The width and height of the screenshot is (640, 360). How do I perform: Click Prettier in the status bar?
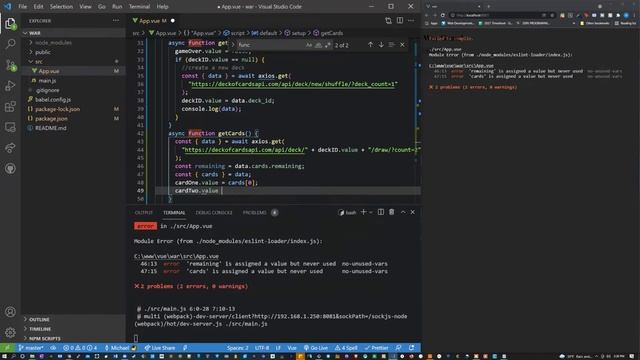point(376,348)
